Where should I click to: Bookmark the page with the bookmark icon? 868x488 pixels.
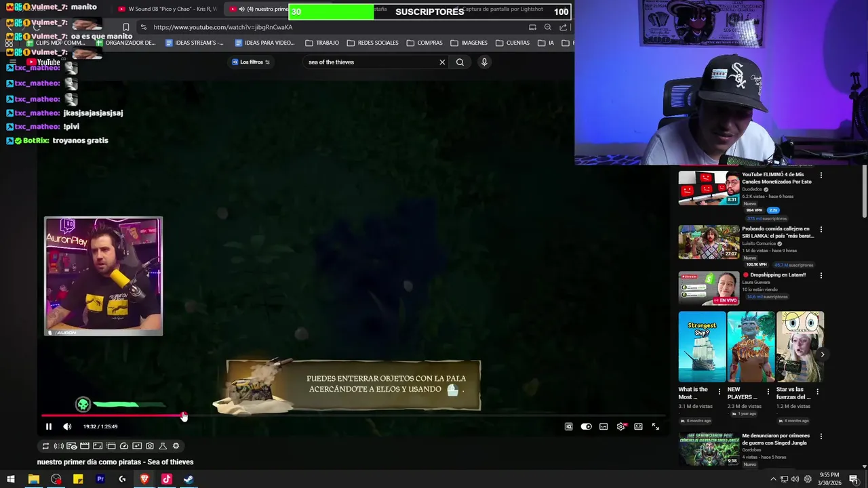(x=125, y=27)
